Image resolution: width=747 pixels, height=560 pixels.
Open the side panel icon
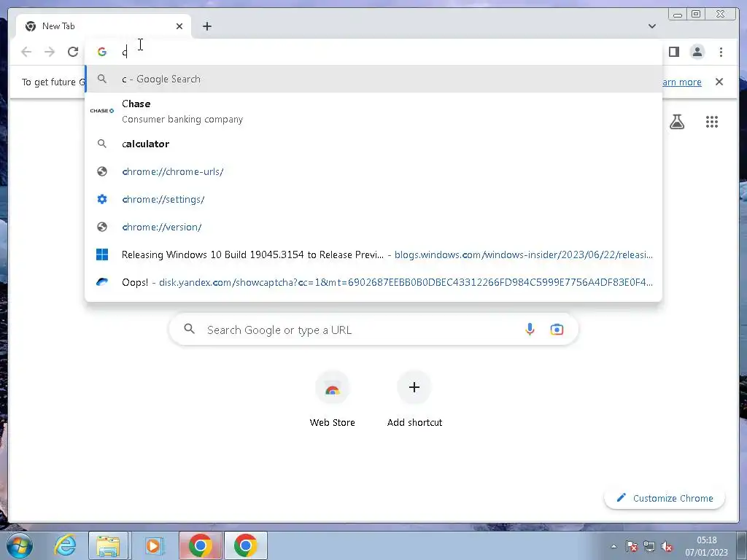pos(673,52)
